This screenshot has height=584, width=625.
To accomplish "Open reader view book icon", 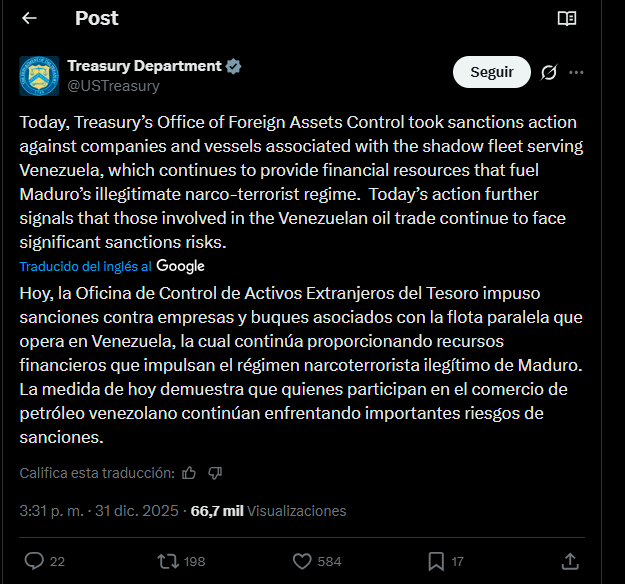I will point(567,18).
